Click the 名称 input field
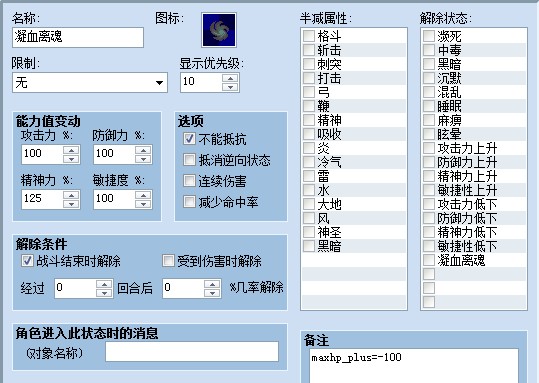The image size is (539, 383). 78,37
